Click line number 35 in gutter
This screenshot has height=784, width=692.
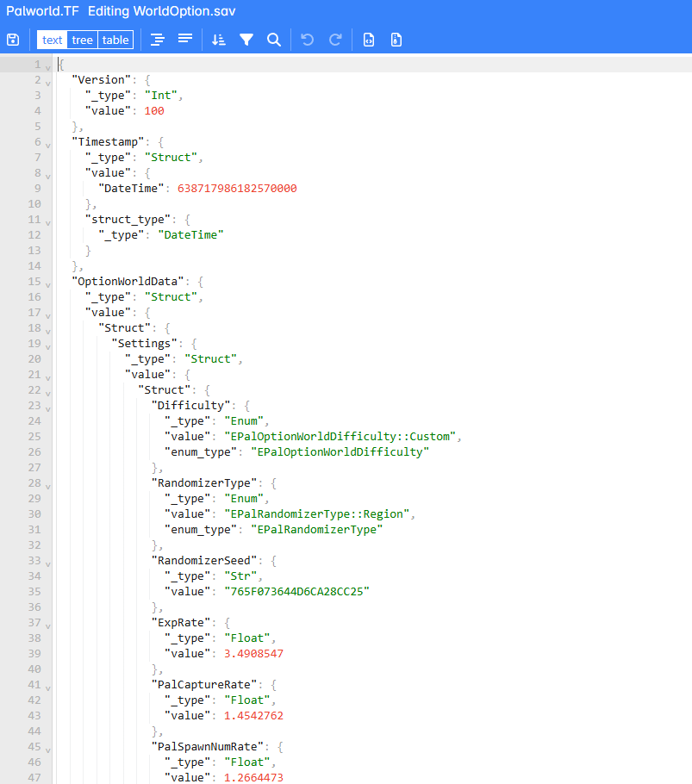(x=34, y=592)
